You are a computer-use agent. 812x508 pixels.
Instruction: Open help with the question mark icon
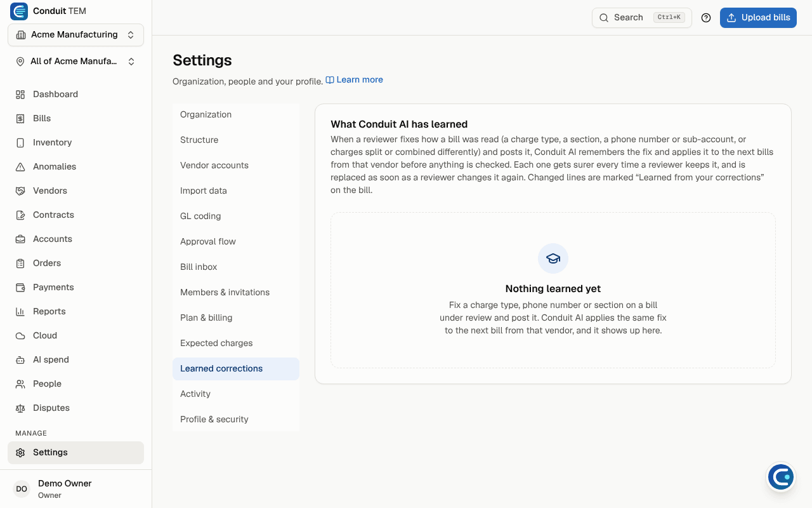pos(706,18)
